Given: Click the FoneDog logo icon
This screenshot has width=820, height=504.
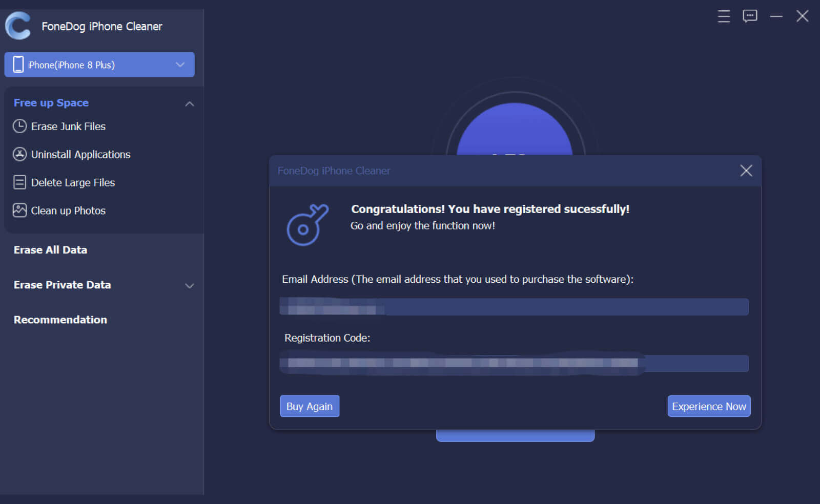Looking at the screenshot, I should tap(18, 26).
